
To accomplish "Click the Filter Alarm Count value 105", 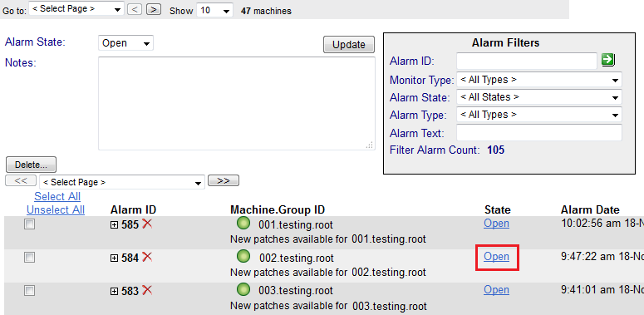I will click(x=496, y=150).
